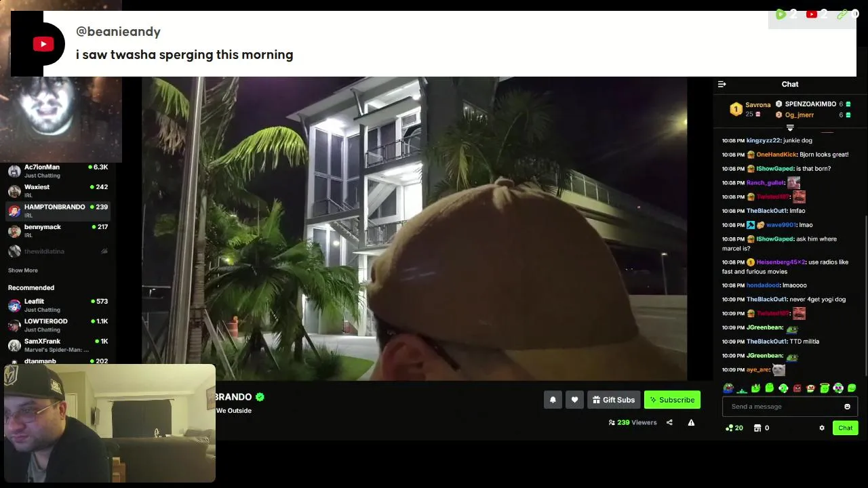The image size is (868, 488).
Task: Select the Pepe emote in quick emote bar
Action: pyautogui.click(x=728, y=388)
